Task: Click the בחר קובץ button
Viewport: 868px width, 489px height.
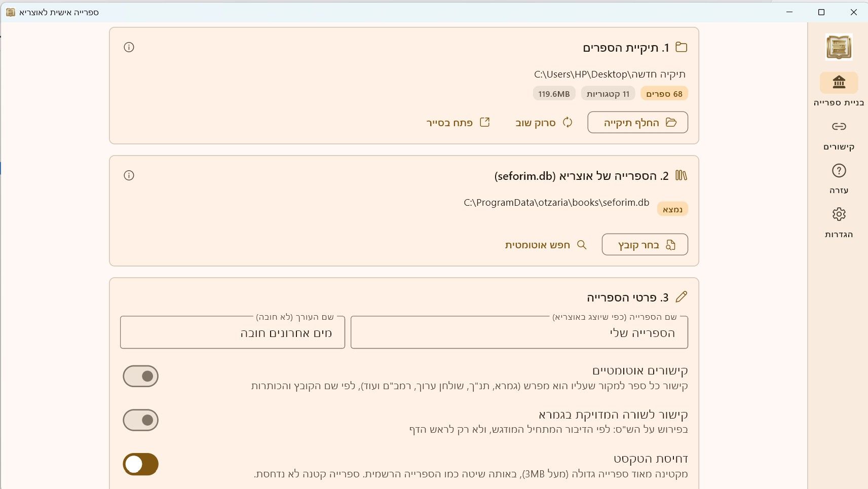Action: tap(645, 244)
